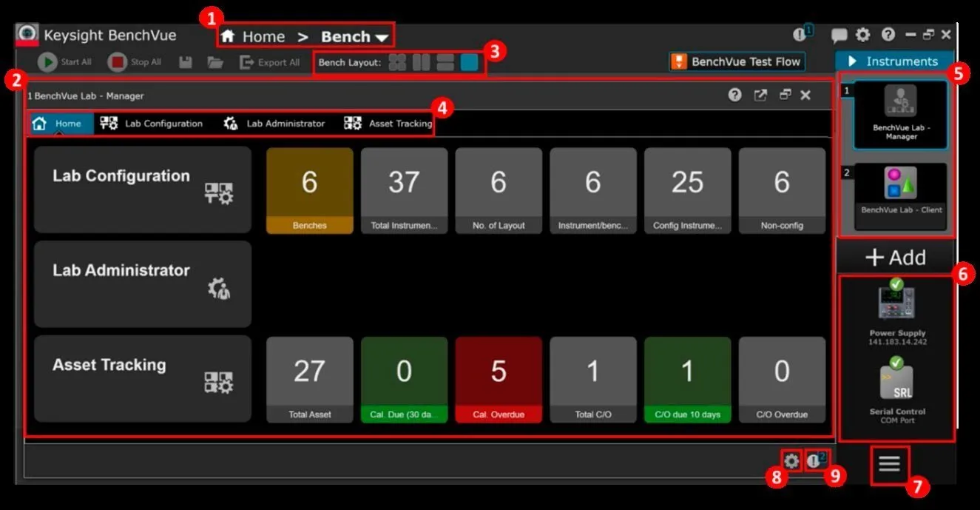The image size is (980, 510).
Task: Click the Asset Tracking tile grid-gear icon
Action: [219, 383]
